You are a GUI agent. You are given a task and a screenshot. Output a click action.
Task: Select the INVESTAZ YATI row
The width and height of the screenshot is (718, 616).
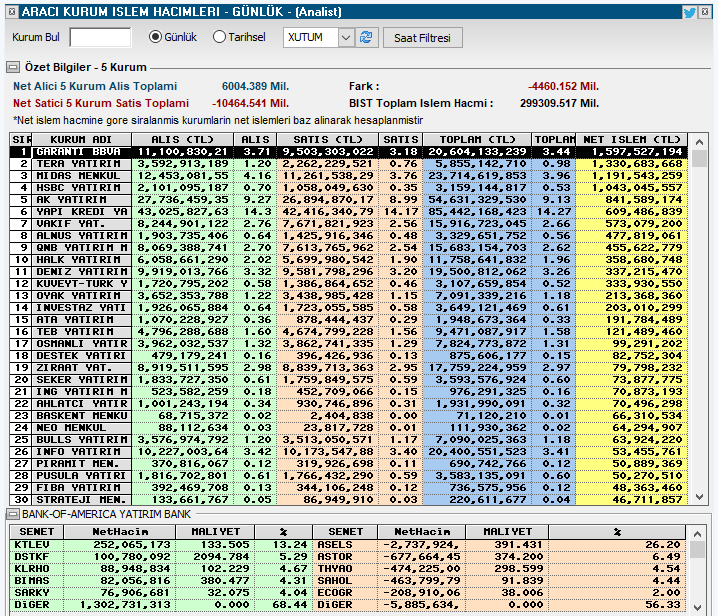click(x=348, y=308)
